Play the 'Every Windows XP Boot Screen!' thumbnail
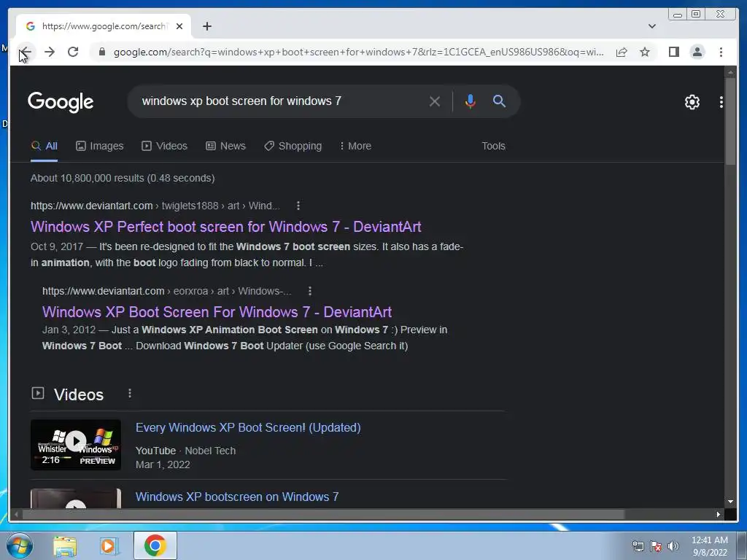 [x=76, y=445]
